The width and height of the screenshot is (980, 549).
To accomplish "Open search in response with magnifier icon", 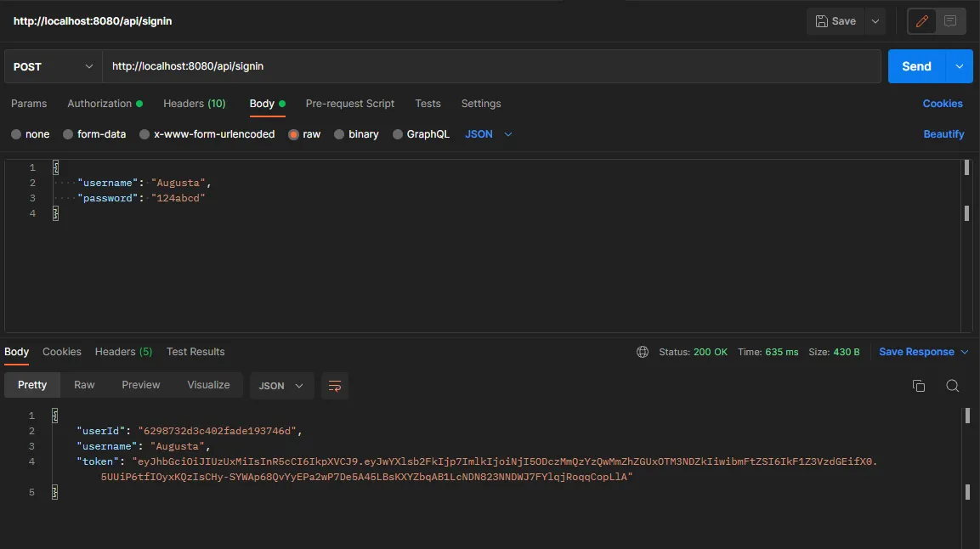I will pos(952,386).
